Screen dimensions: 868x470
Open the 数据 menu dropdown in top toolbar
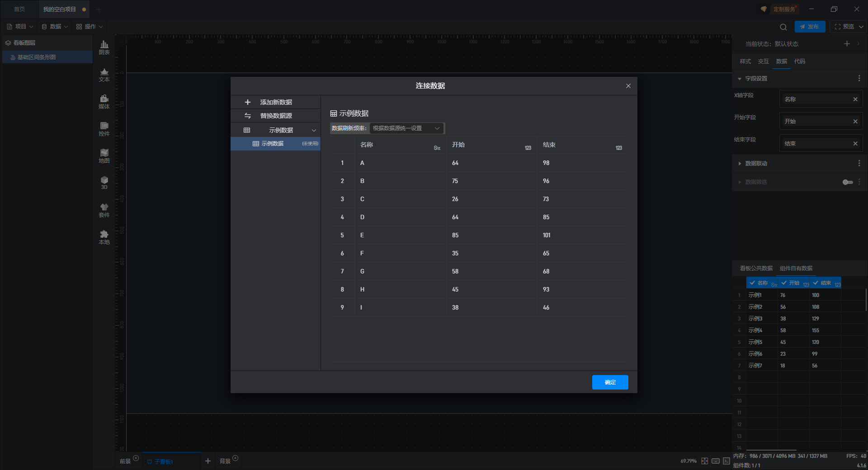(55, 27)
